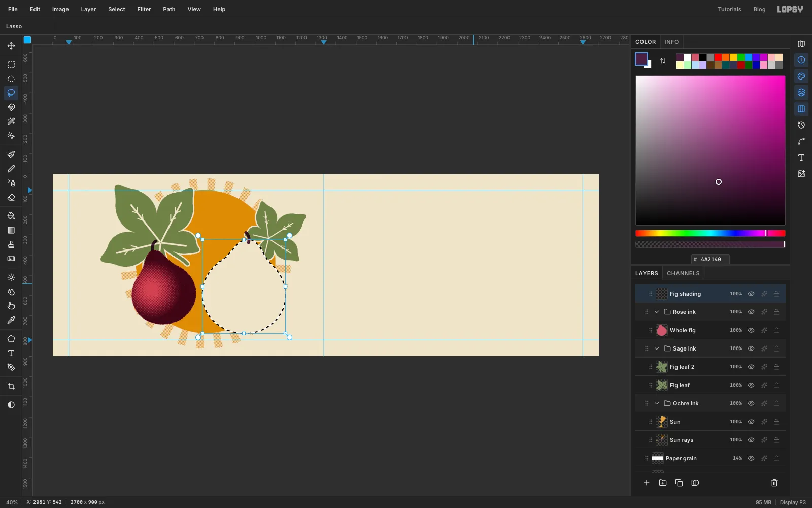812x508 pixels.
Task: Select the Gradient tool
Action: click(x=11, y=230)
